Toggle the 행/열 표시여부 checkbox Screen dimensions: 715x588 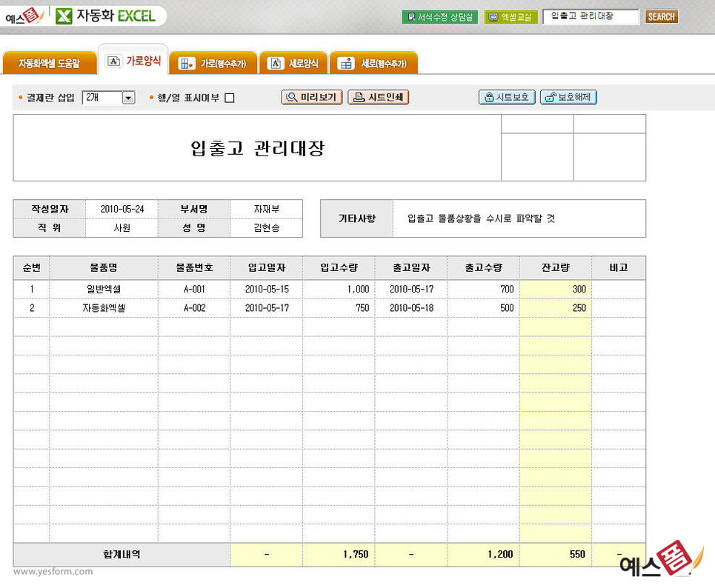point(230,98)
